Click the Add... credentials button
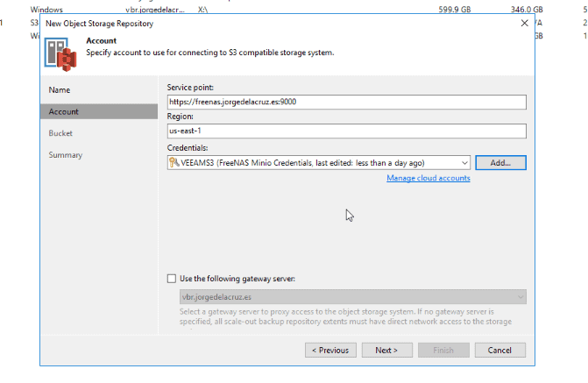Viewport: 588px width, 383px height. pos(500,163)
